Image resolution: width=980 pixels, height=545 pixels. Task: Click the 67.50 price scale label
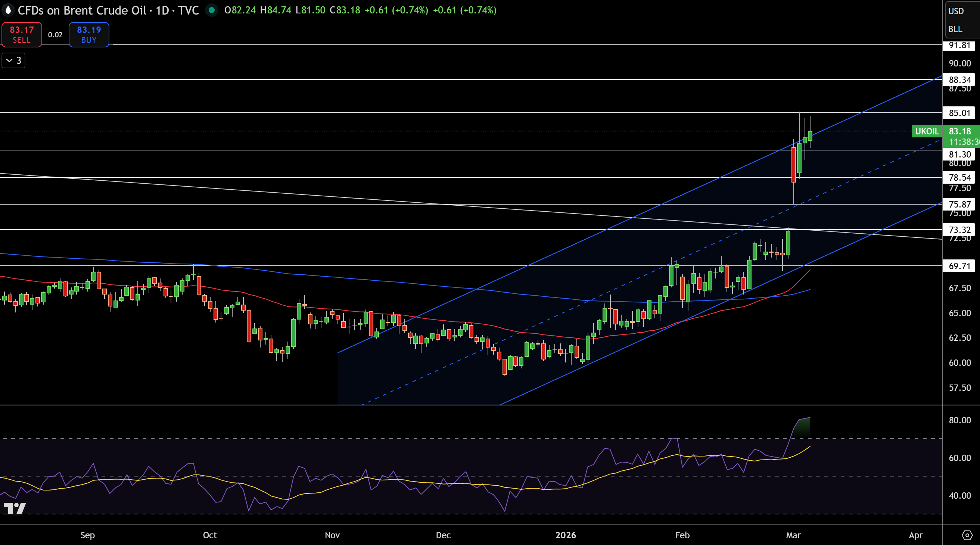(959, 288)
